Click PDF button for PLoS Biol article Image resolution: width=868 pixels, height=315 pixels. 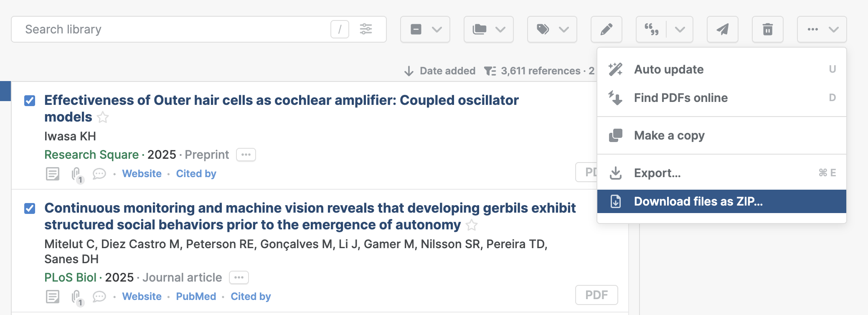click(596, 295)
